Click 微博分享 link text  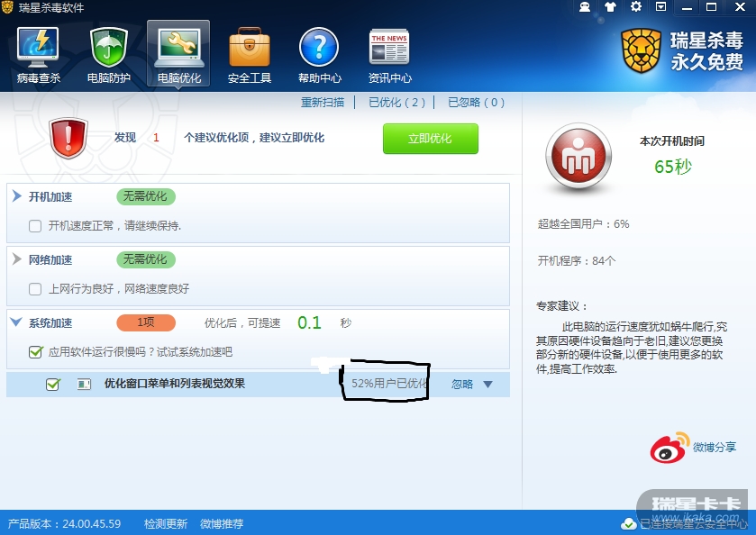[715, 448]
